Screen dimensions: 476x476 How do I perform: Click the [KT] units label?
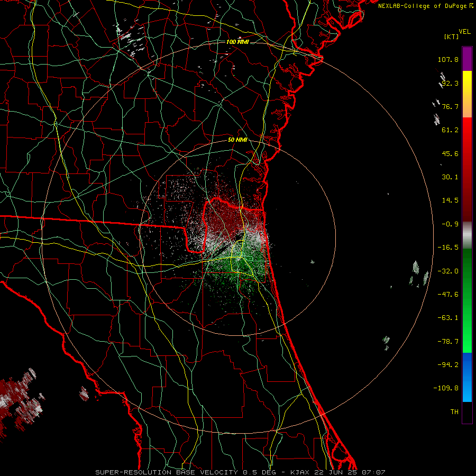click(452, 36)
